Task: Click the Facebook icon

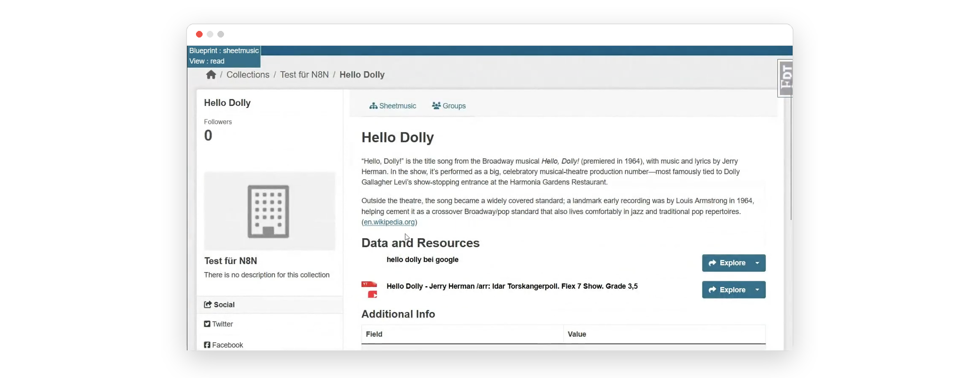Action: 207,345
